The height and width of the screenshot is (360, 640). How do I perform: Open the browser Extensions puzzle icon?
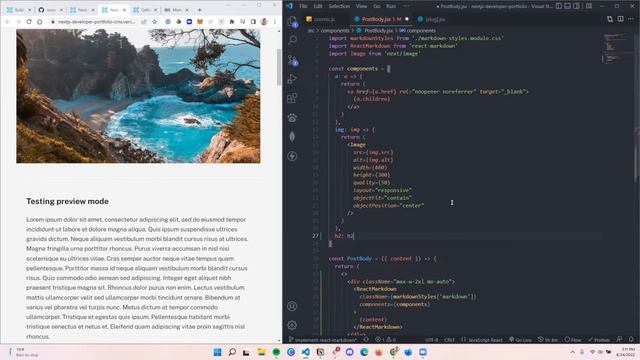click(x=232, y=22)
